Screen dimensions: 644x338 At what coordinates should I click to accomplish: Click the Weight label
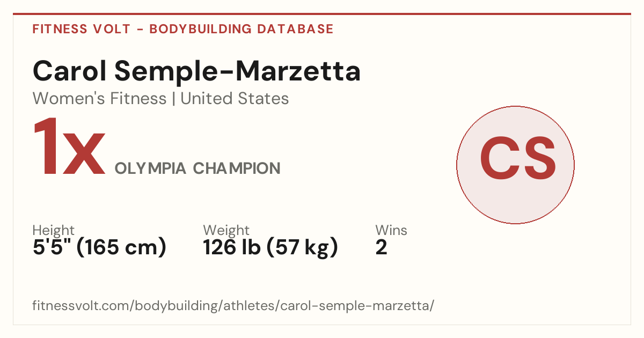click(226, 231)
